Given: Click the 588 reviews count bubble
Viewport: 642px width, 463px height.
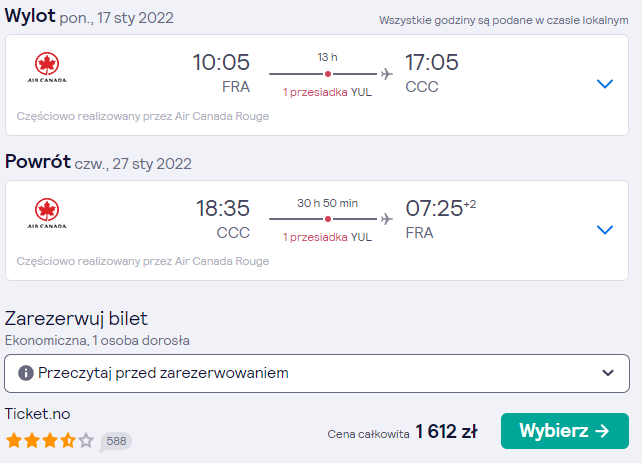Looking at the screenshot, I should 116,441.
